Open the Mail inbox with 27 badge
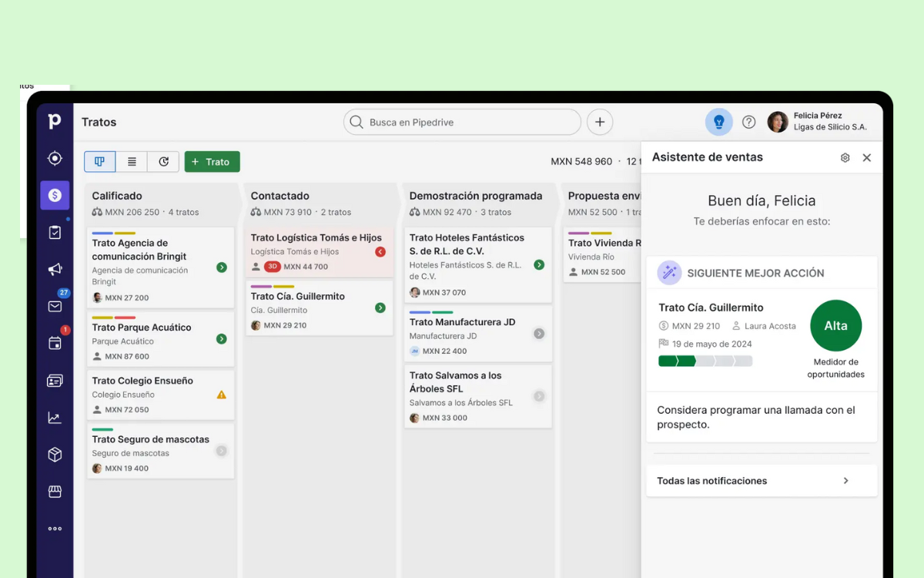 (x=55, y=306)
